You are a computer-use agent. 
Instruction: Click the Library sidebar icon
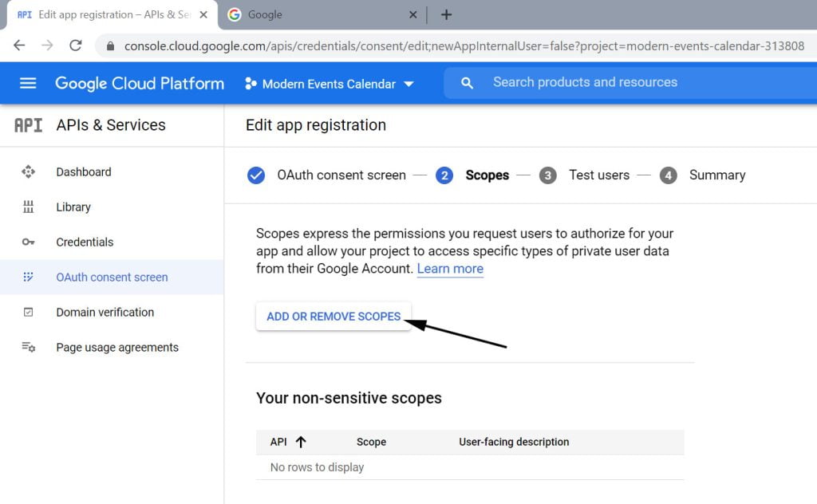29,207
